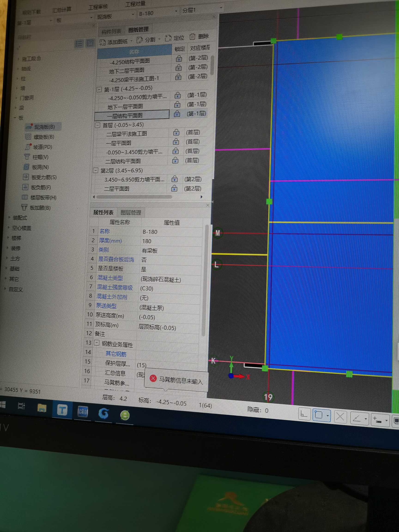399x532 pixels.
Task: Click the 名称 column header
Action: [134, 52]
